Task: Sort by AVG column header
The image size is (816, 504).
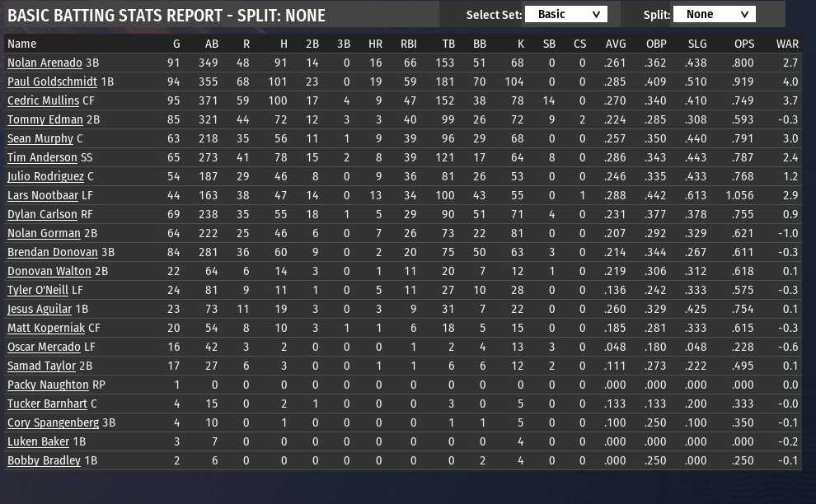Action: click(x=616, y=44)
